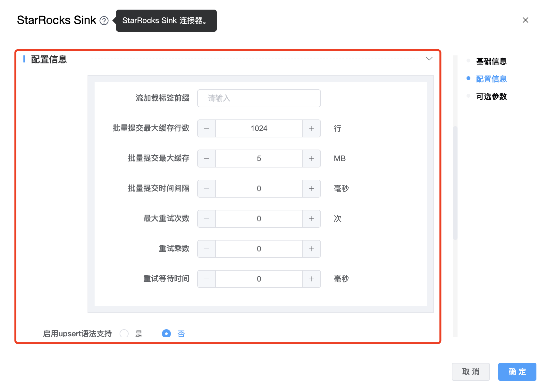
Task: Click the vertical scrollbar thumb
Action: coord(455,183)
